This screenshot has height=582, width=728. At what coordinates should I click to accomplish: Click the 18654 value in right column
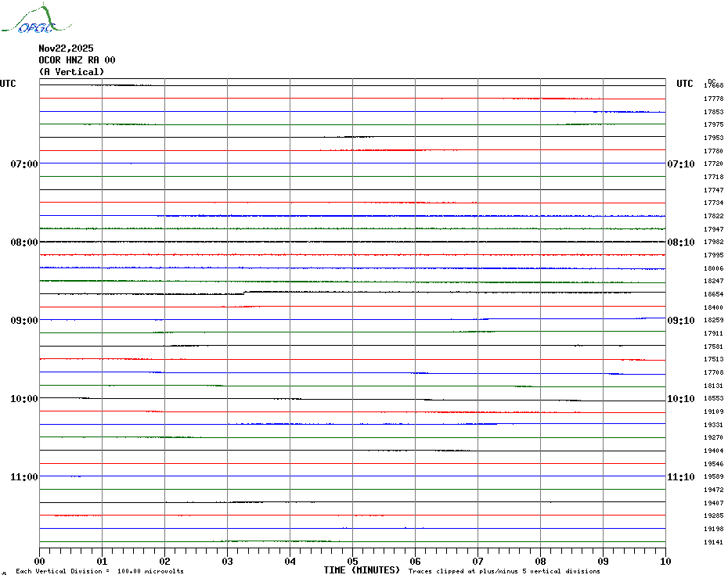click(713, 294)
